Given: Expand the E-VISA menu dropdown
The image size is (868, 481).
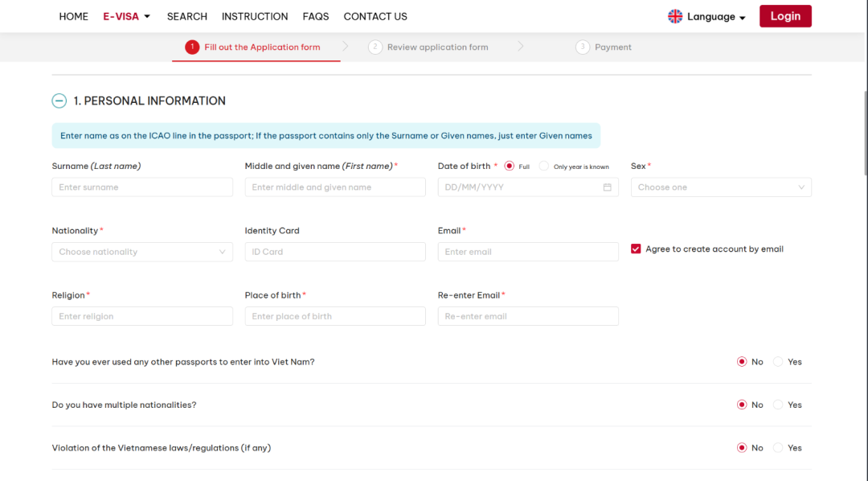Looking at the screenshot, I should (127, 17).
